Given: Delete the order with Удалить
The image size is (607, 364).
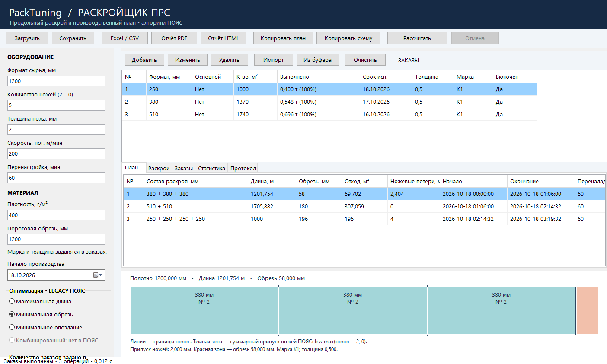Looking at the screenshot, I should coord(229,60).
